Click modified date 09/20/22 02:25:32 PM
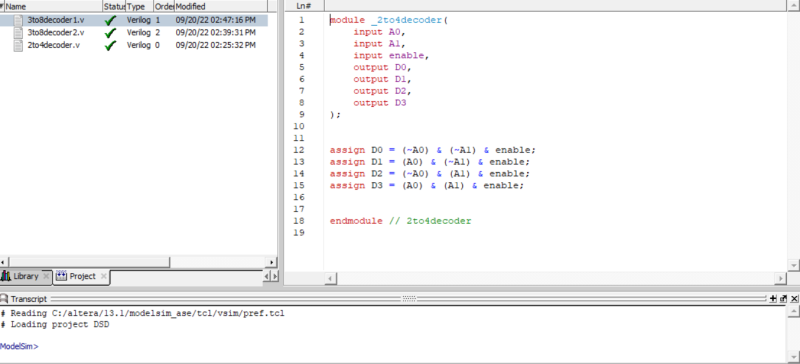Image resolution: width=800 pixels, height=364 pixels. tap(216, 45)
